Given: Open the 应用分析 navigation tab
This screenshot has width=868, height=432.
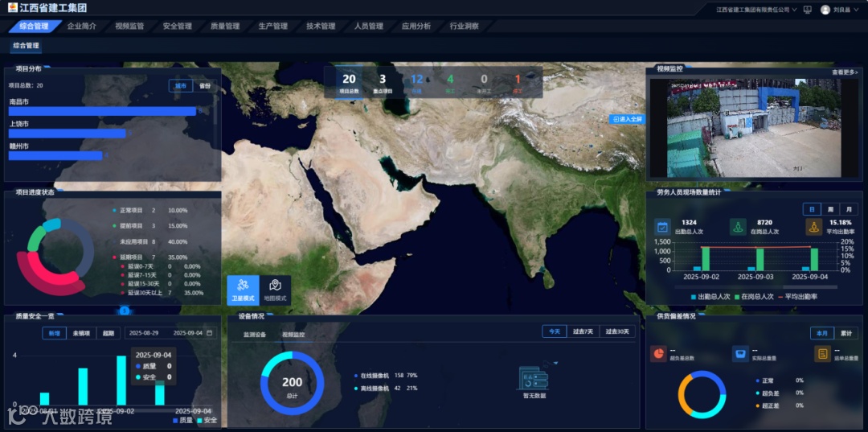Looking at the screenshot, I should [x=416, y=26].
